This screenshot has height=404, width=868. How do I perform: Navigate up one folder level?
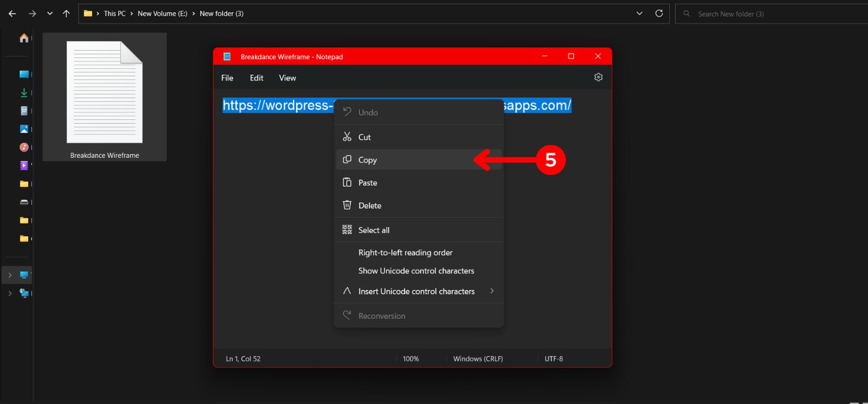[66, 13]
